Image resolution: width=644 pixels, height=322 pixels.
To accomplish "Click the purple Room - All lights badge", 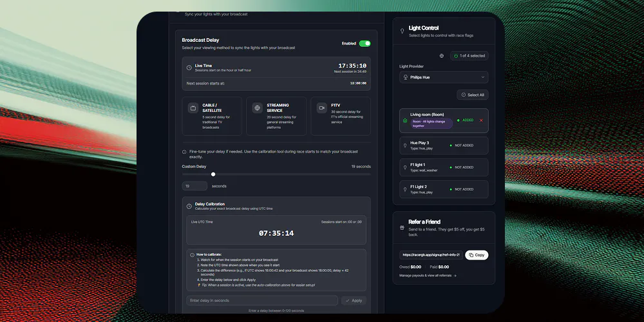I will tap(431, 124).
